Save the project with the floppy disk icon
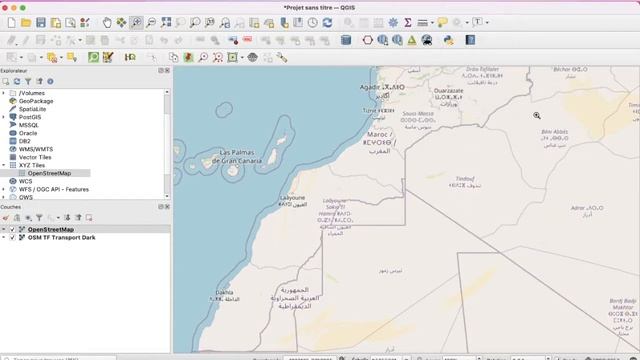 click(x=41, y=22)
